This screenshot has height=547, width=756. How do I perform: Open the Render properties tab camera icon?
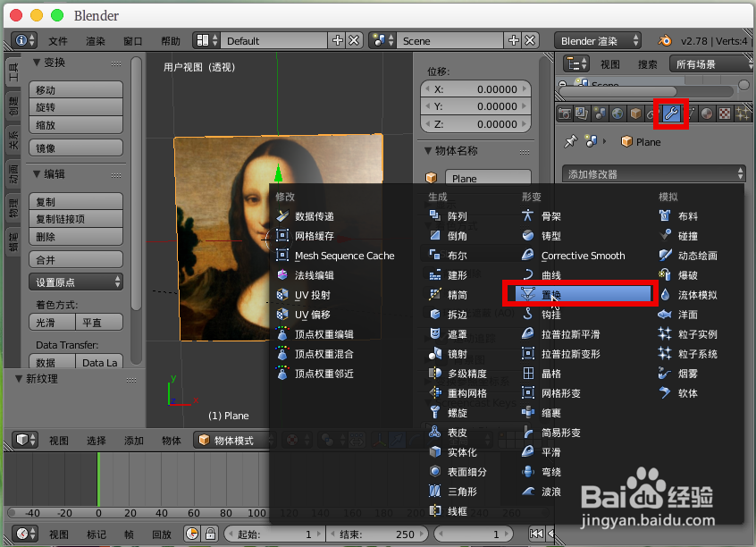point(564,114)
